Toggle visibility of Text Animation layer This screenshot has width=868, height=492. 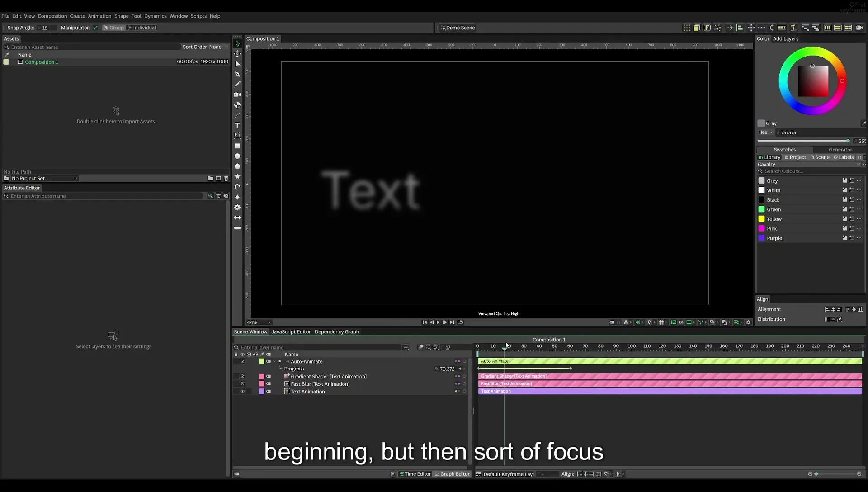point(242,392)
